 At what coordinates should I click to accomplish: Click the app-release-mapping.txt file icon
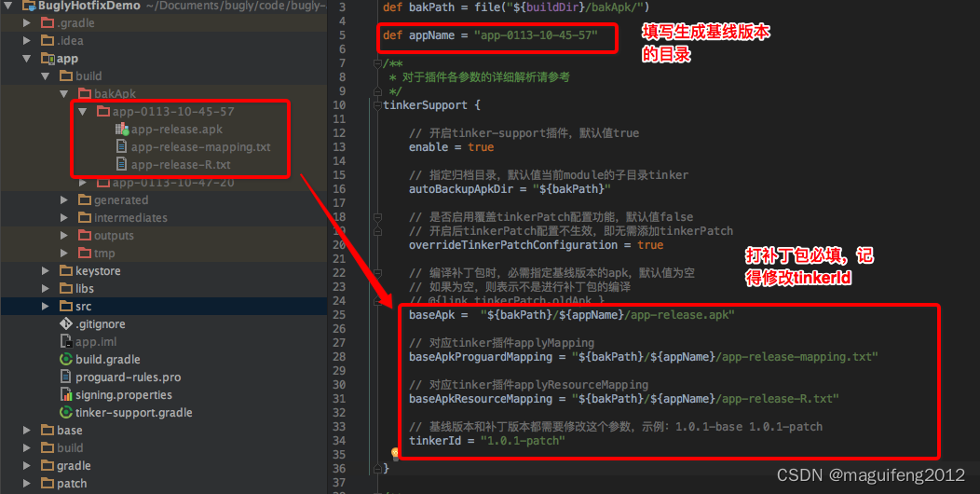pyautogui.click(x=122, y=147)
